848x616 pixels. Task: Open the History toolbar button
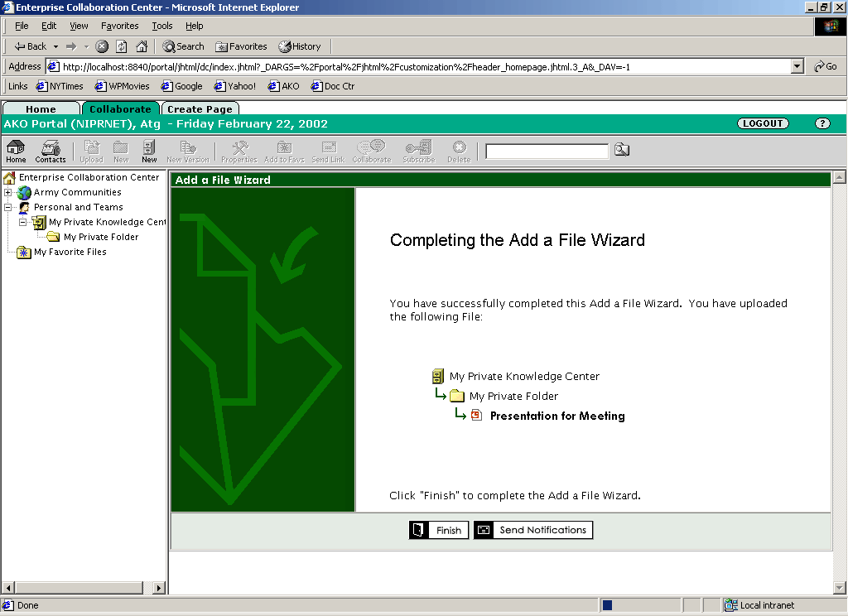point(300,46)
